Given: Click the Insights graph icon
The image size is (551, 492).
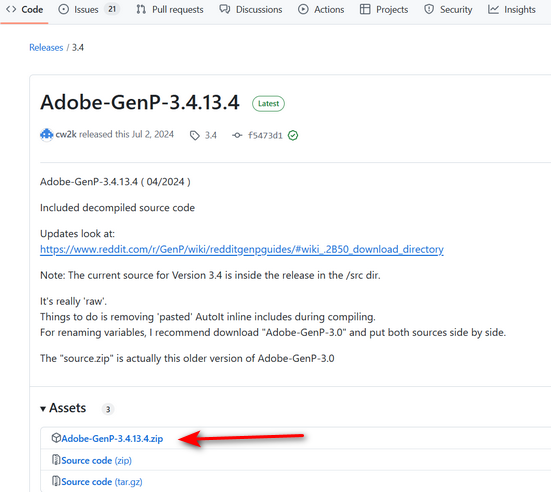Looking at the screenshot, I should tap(493, 9).
